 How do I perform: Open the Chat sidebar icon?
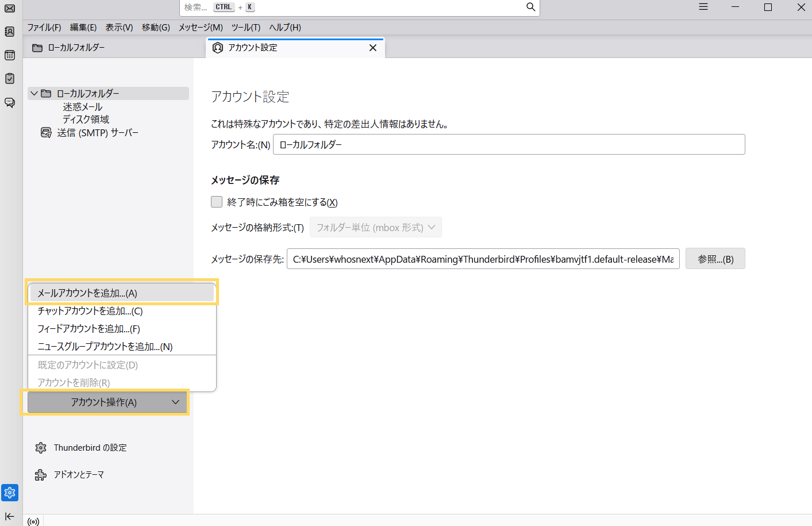pyautogui.click(x=10, y=102)
